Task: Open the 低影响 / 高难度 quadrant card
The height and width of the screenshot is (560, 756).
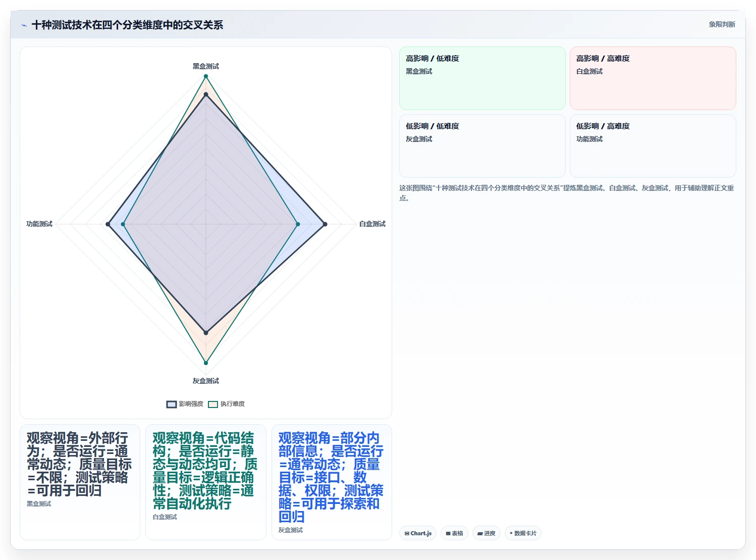Action: [x=653, y=146]
